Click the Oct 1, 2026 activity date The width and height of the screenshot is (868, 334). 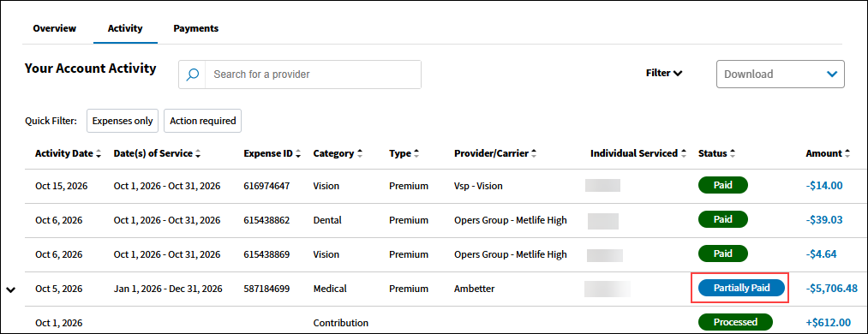(x=58, y=323)
